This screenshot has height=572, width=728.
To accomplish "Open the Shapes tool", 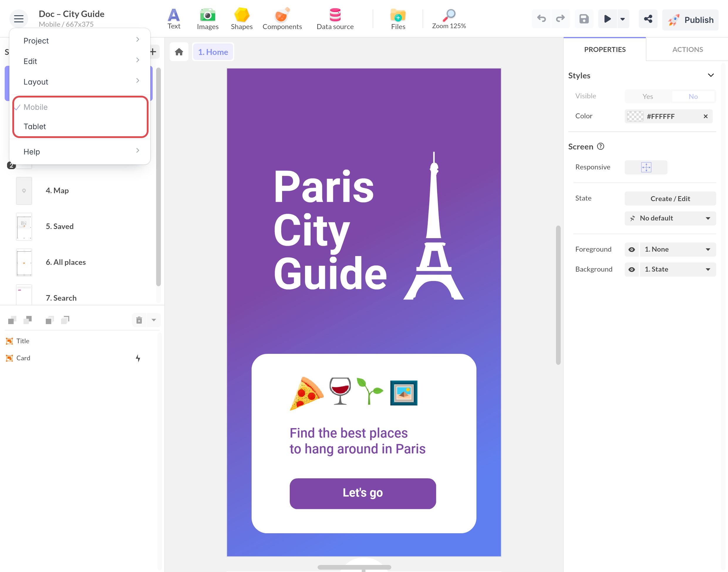I will click(241, 19).
